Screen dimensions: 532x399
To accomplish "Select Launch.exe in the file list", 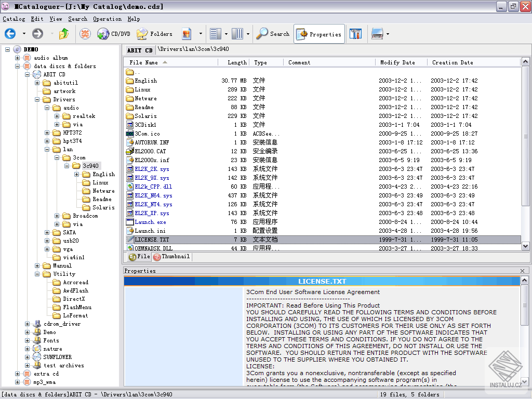I will (x=150, y=222).
